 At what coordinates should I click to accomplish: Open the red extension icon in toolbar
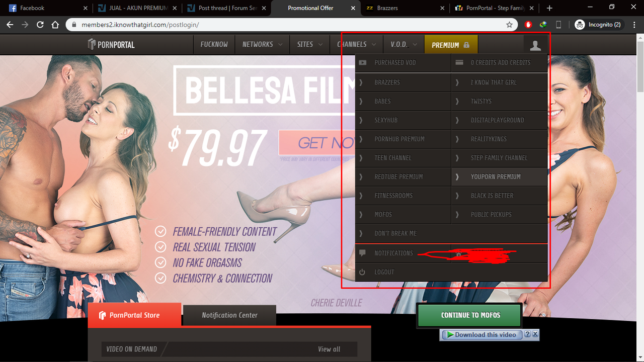click(x=528, y=24)
